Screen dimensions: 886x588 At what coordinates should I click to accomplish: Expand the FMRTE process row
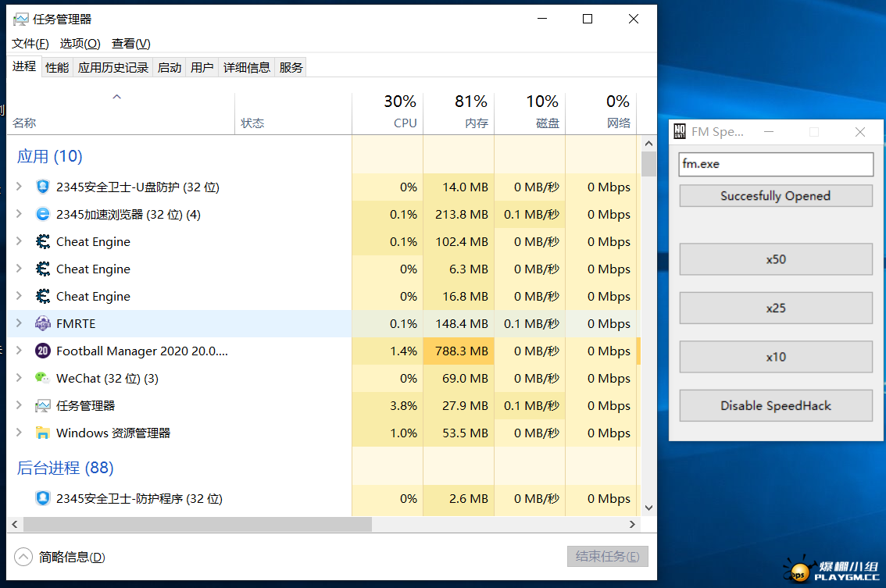click(20, 323)
